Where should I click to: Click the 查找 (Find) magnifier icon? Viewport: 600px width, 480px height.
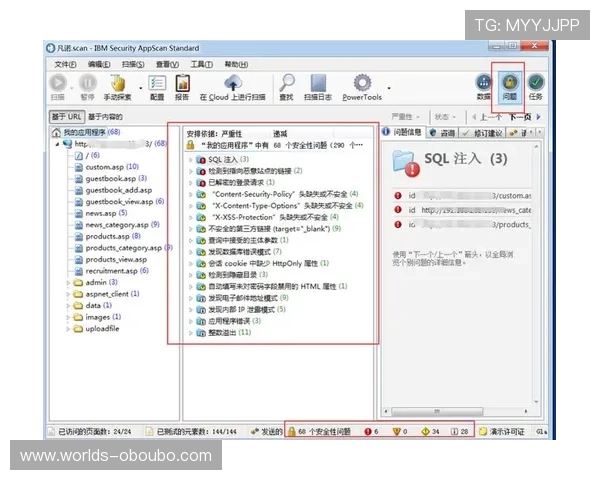click(287, 85)
